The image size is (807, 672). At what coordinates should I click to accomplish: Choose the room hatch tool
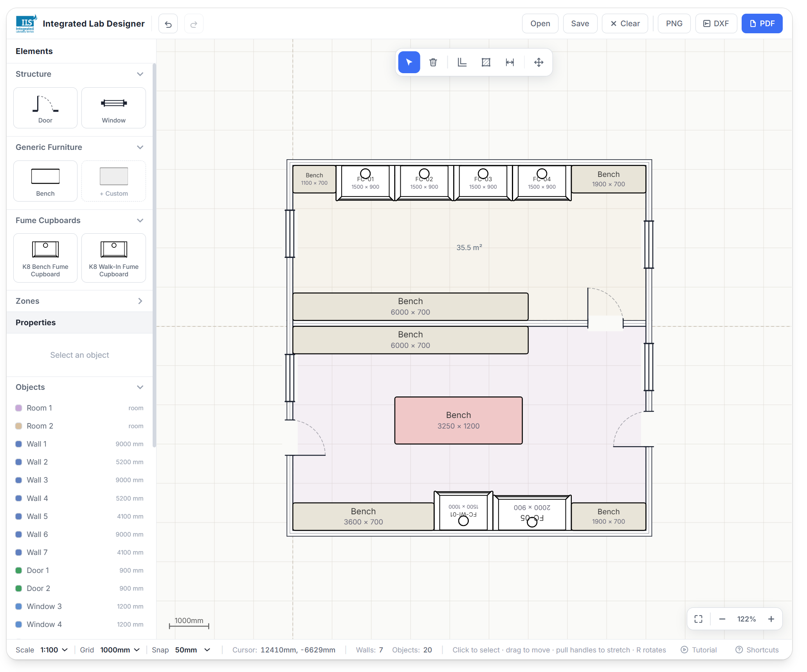pos(486,62)
